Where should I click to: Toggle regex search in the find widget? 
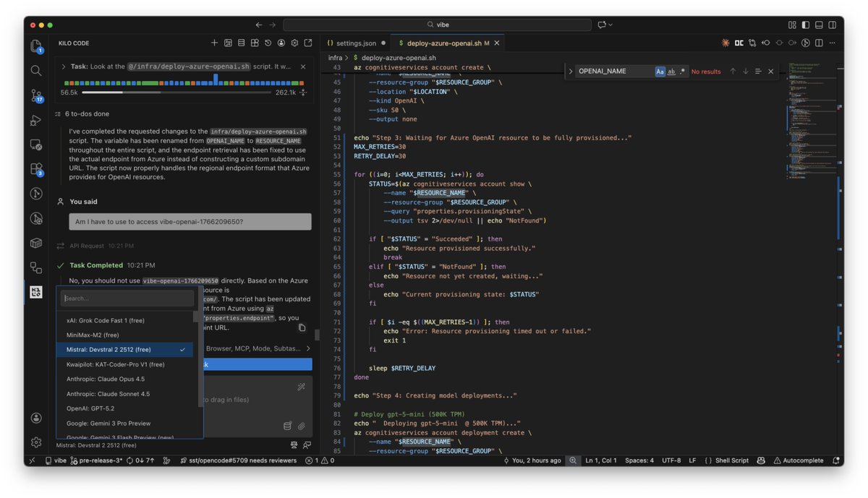pyautogui.click(x=682, y=71)
